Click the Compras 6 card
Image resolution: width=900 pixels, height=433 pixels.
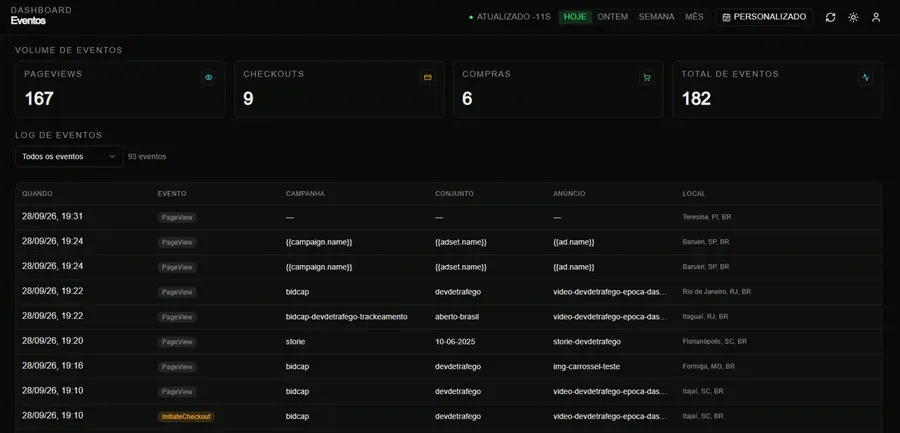coord(558,90)
